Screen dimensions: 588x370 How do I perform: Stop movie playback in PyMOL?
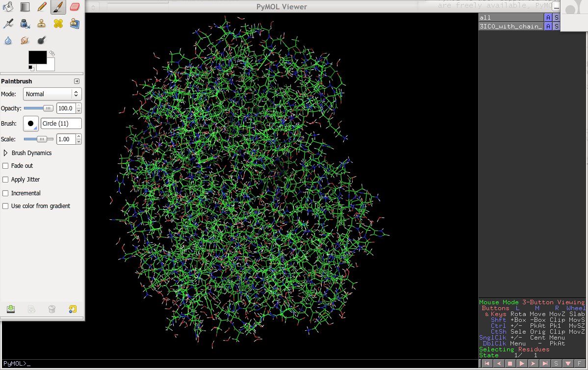click(x=510, y=363)
